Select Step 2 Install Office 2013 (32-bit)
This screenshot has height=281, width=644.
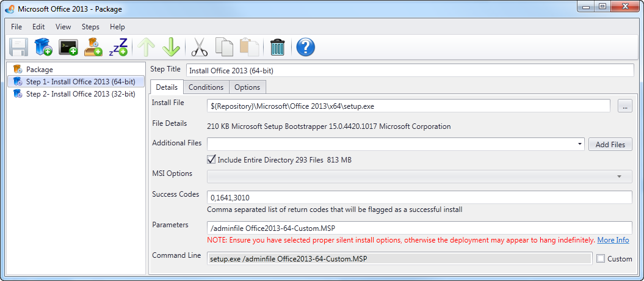pyautogui.click(x=80, y=94)
